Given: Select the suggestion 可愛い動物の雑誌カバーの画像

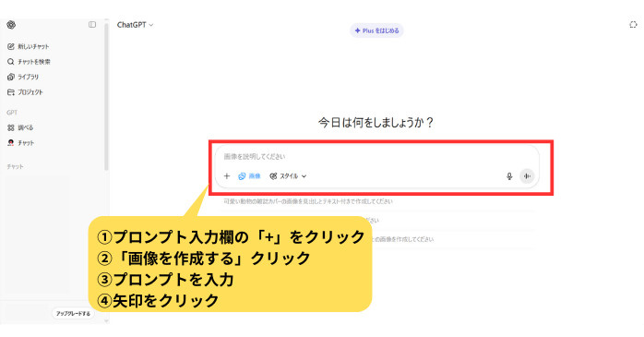Looking at the screenshot, I should point(308,201).
